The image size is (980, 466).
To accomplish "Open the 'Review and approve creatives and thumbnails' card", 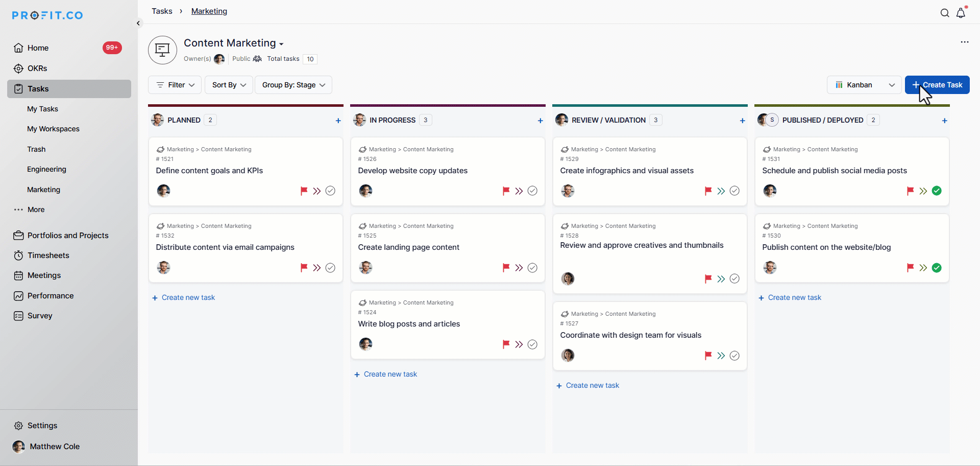I will 642,246.
